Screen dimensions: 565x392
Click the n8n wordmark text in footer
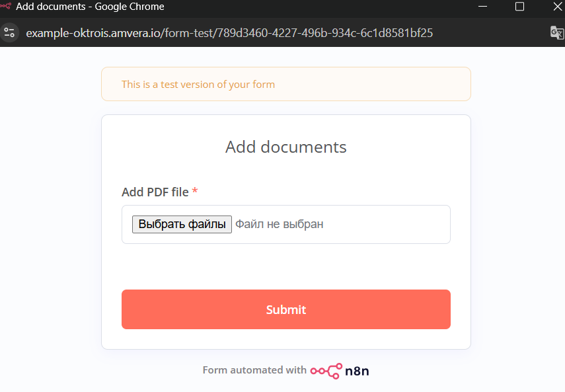[x=357, y=371]
